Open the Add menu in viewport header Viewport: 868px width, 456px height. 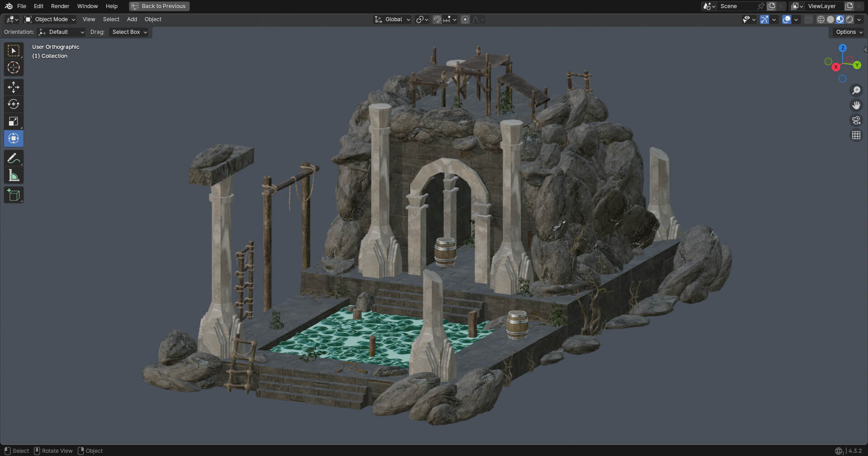click(x=132, y=19)
